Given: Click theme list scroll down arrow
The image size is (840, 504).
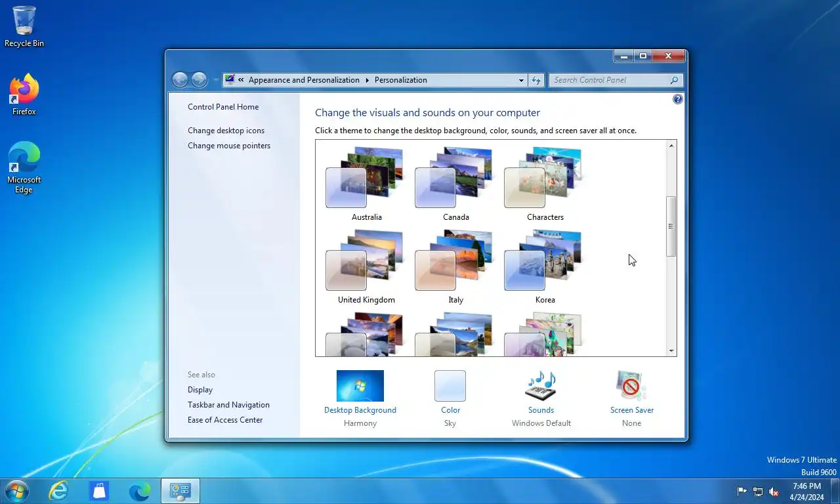Looking at the screenshot, I should [671, 351].
